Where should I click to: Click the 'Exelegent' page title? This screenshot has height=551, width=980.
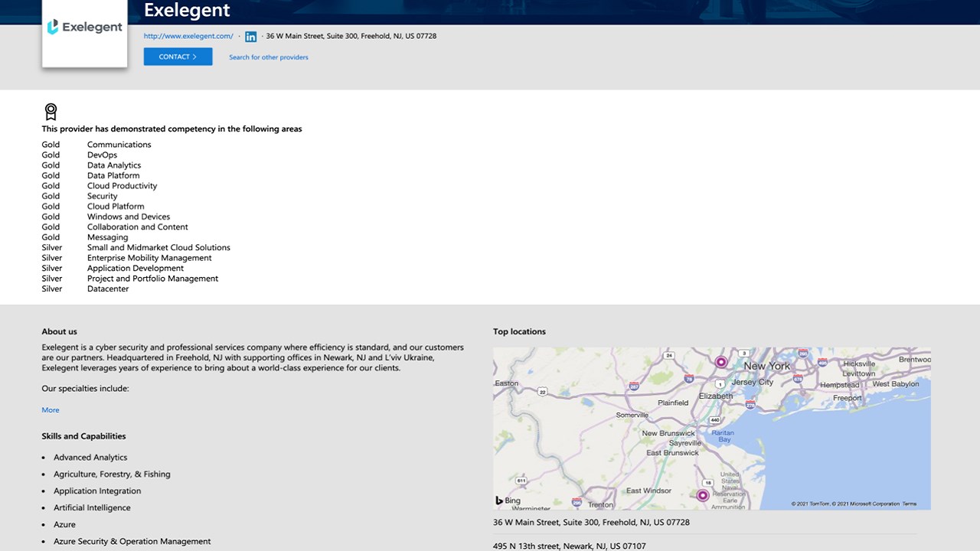(x=187, y=10)
